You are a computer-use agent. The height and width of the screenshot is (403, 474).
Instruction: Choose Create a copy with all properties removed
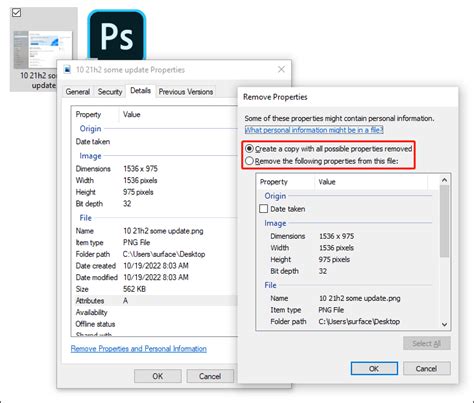[x=329, y=149]
